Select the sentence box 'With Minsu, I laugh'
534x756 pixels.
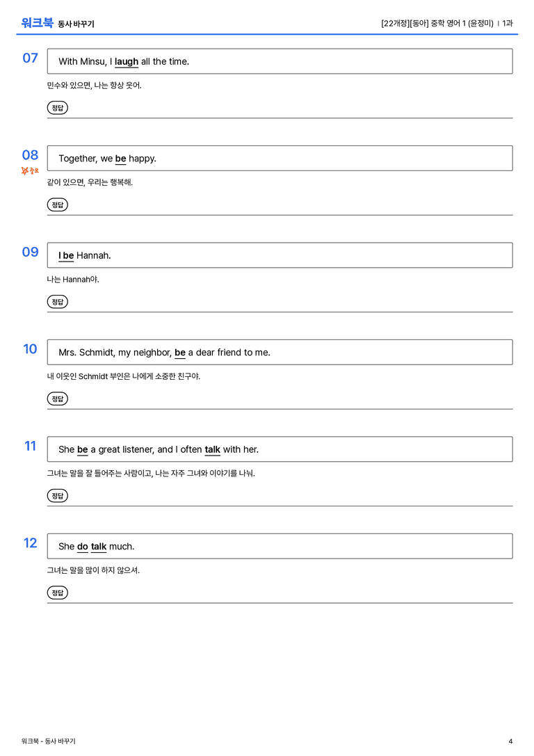pyautogui.click(x=280, y=61)
